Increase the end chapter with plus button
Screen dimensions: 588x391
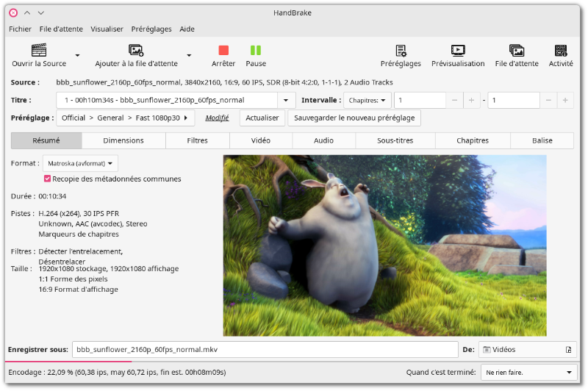tap(565, 100)
